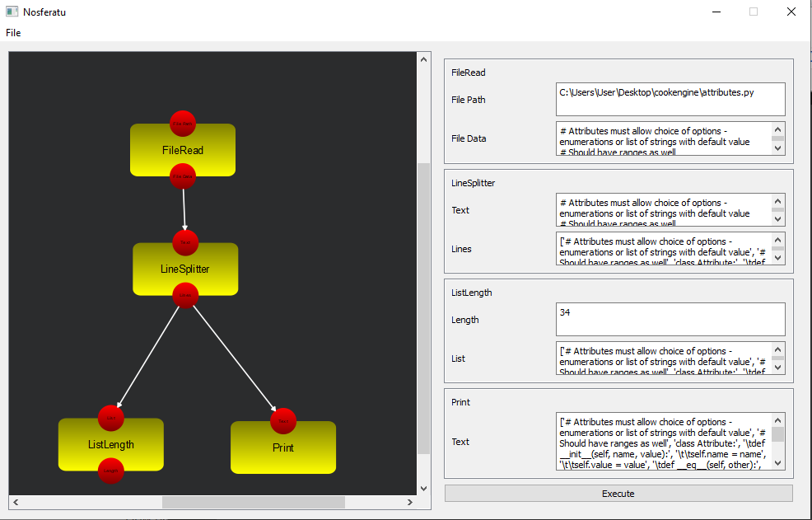Click graph canvas horizontal scroll-left arrow

(16, 502)
